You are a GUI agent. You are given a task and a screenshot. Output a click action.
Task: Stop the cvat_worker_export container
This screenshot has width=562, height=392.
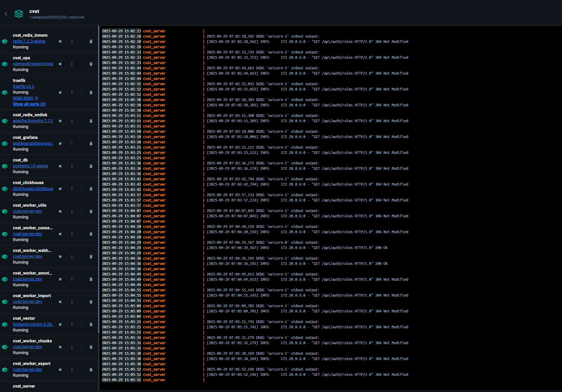pos(60,370)
